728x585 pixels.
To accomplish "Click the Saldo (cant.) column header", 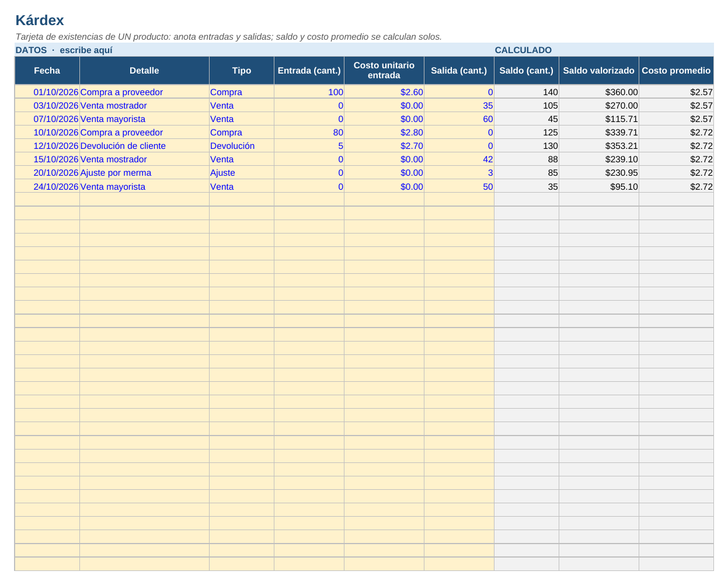I will click(x=527, y=71).
